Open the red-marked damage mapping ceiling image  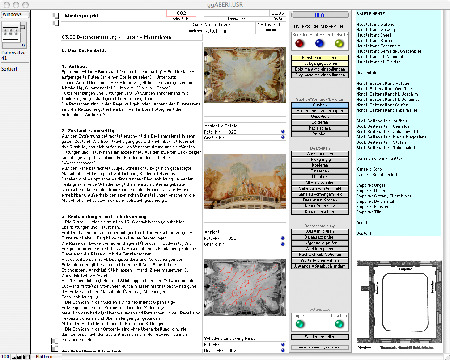point(245,287)
